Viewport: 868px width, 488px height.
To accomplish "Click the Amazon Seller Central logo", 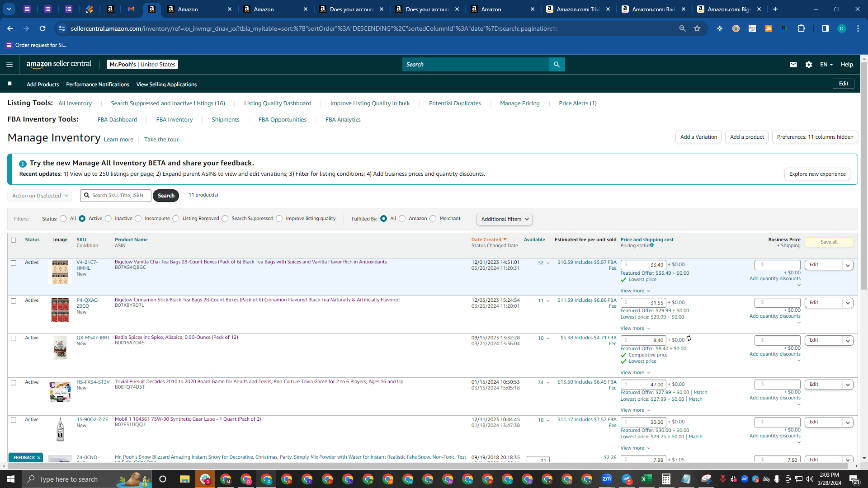I will click(x=59, y=64).
